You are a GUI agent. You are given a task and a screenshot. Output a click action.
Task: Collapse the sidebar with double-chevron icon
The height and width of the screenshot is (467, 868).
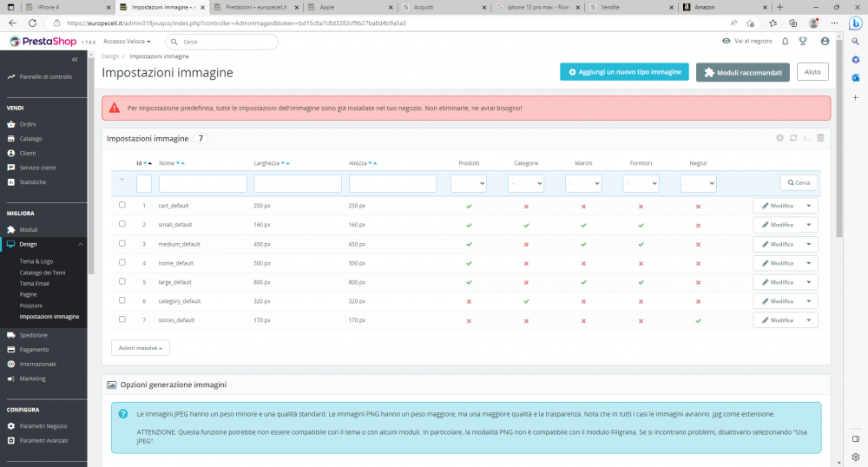pyautogui.click(x=75, y=59)
